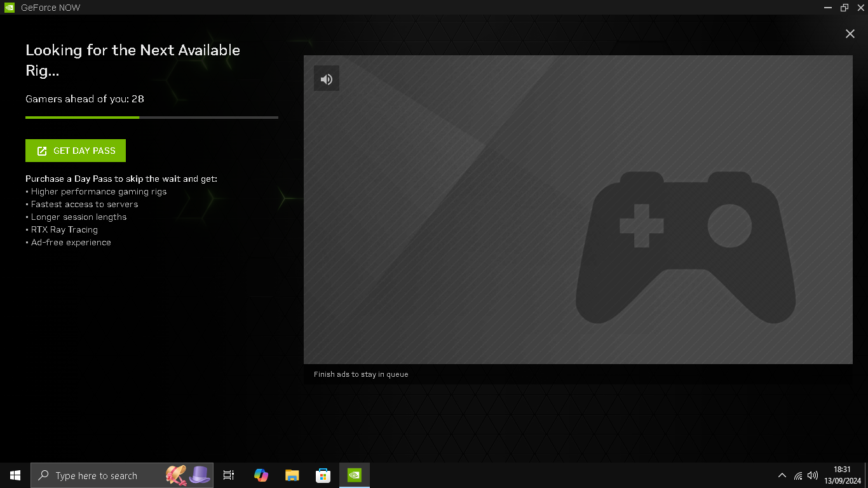This screenshot has height=488, width=868.
Task: Launch Copilot from the taskbar
Action: (261, 475)
